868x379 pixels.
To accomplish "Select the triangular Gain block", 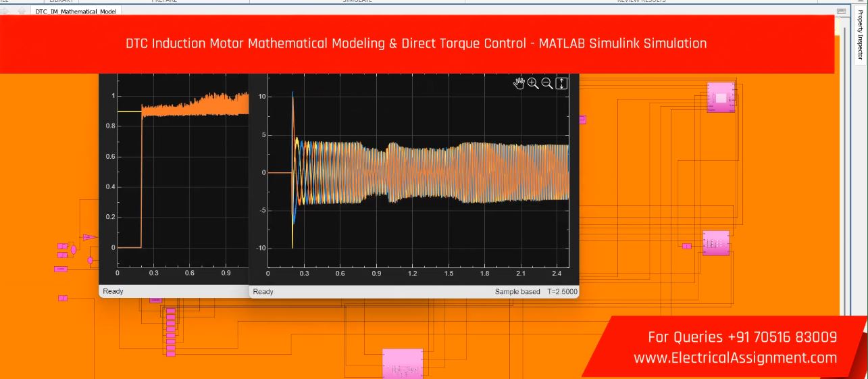I will point(88,237).
